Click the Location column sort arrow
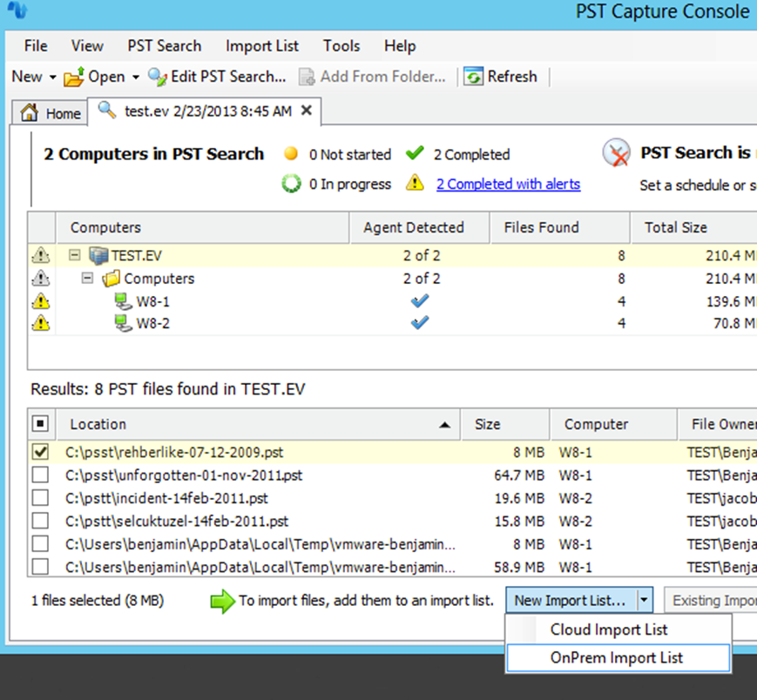 point(444,425)
